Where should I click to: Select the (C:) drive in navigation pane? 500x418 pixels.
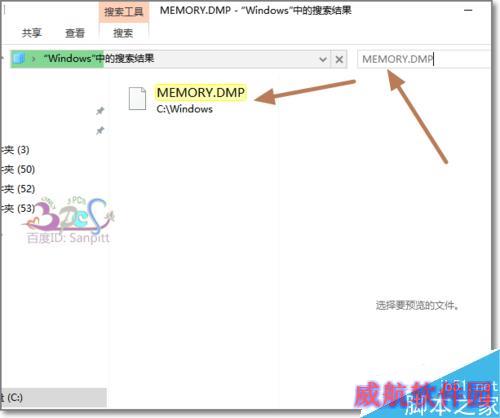53,397
